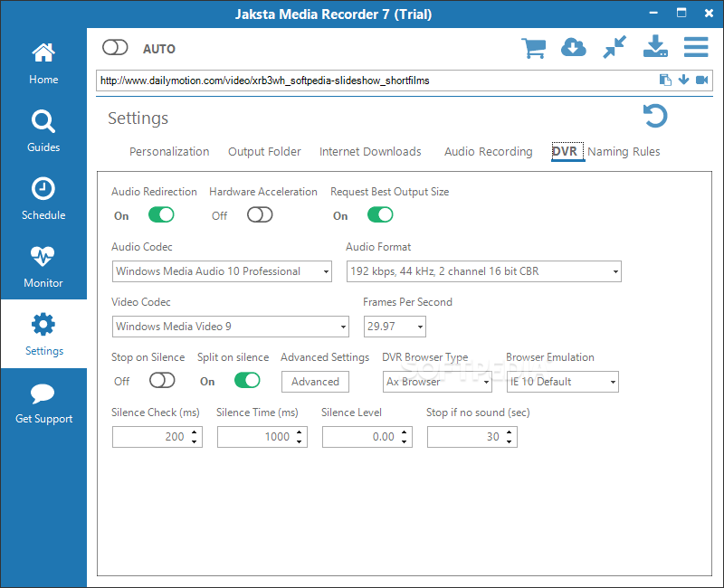Enable Hardware Acceleration toggle
This screenshot has height=588, width=724.
pyautogui.click(x=260, y=214)
